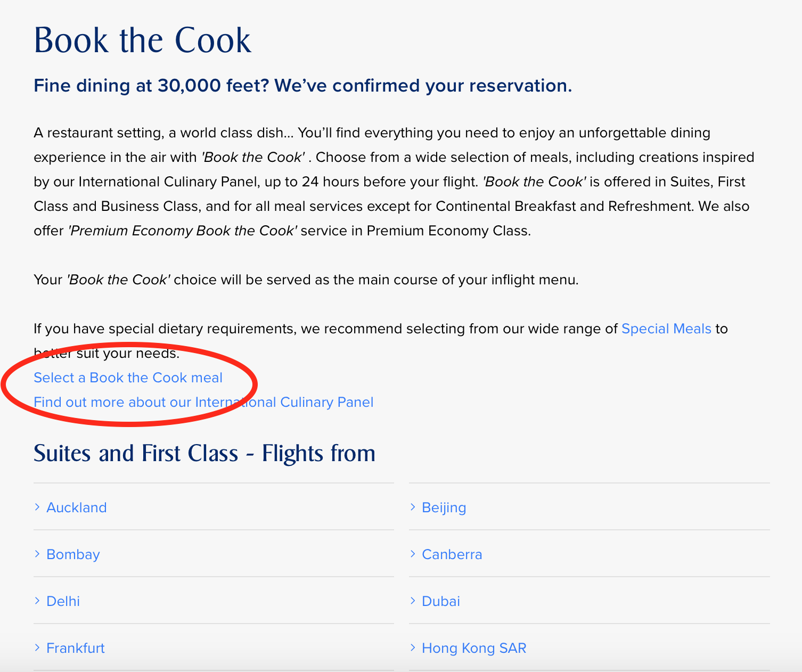Open International Culinary Panel link
This screenshot has height=672, width=802.
pos(203,402)
